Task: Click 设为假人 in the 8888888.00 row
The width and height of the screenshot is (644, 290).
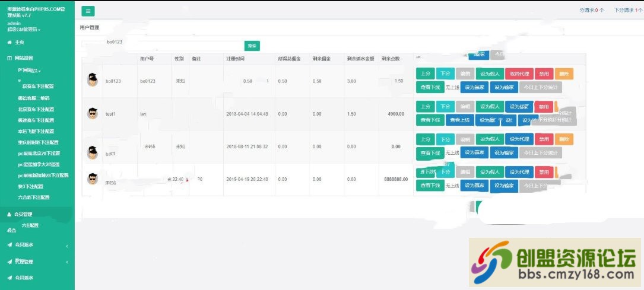Action: pos(490,172)
